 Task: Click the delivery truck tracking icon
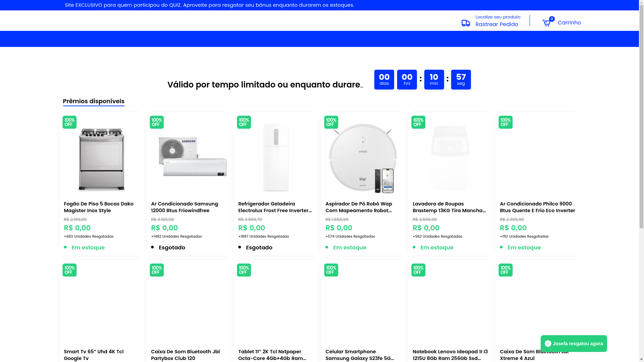tap(466, 23)
